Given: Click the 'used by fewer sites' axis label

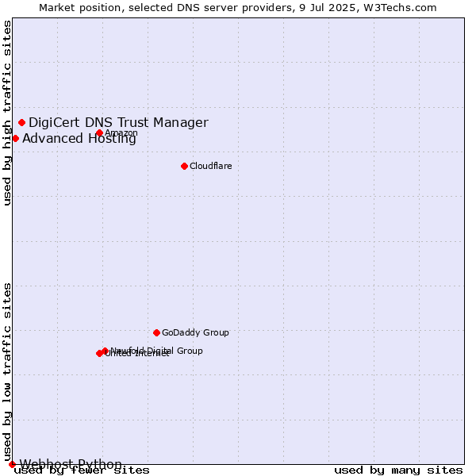Looking at the screenshot, I should (x=82, y=470).
